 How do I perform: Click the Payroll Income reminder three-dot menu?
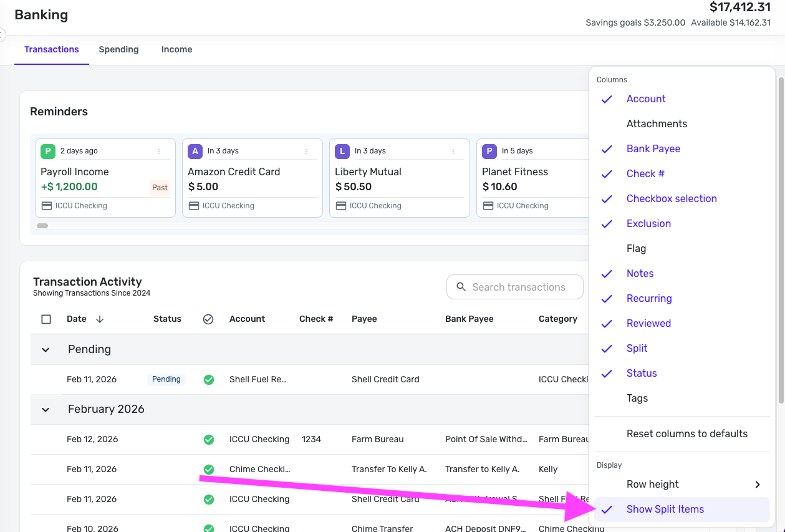pos(159,151)
